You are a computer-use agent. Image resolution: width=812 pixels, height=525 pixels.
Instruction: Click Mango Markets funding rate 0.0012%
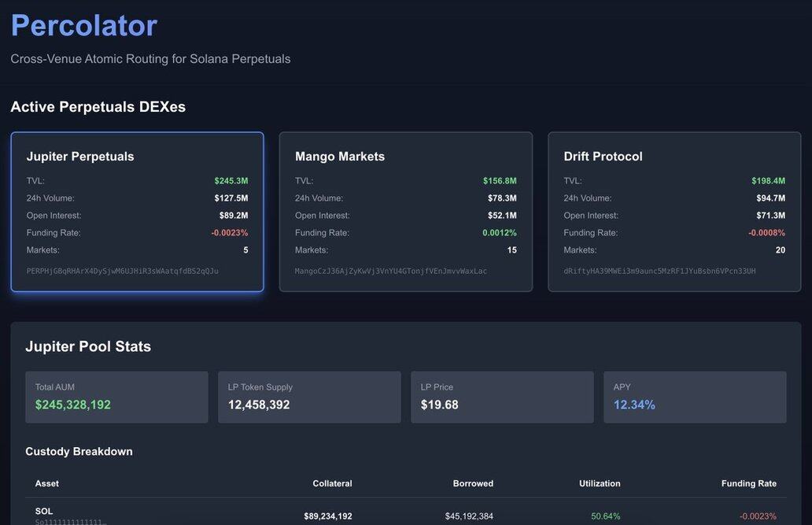(500, 233)
